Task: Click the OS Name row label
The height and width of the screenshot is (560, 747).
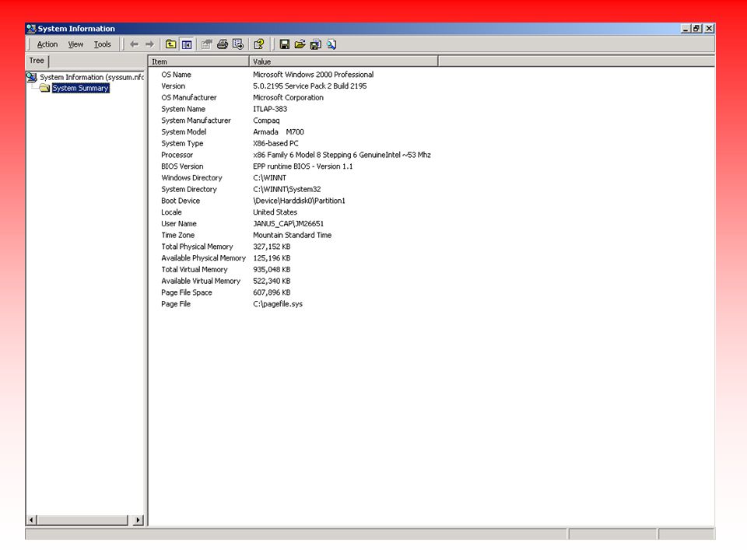Action: pos(176,75)
